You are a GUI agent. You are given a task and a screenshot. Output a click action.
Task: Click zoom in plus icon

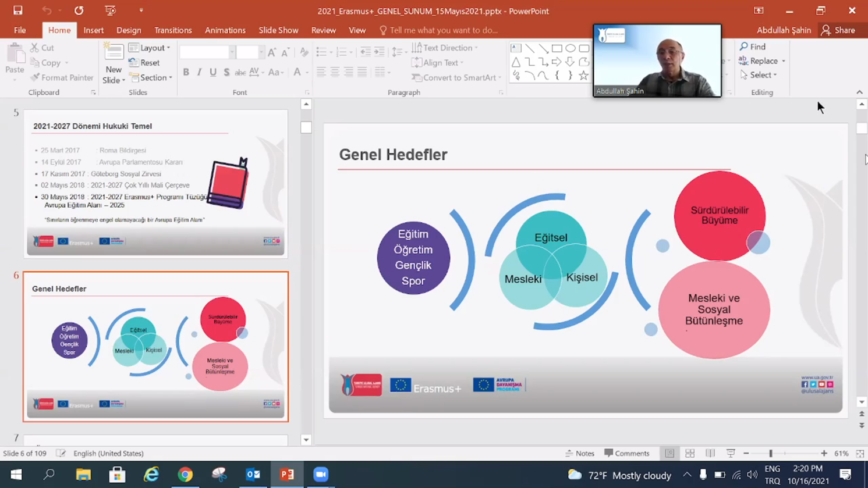pos(824,453)
